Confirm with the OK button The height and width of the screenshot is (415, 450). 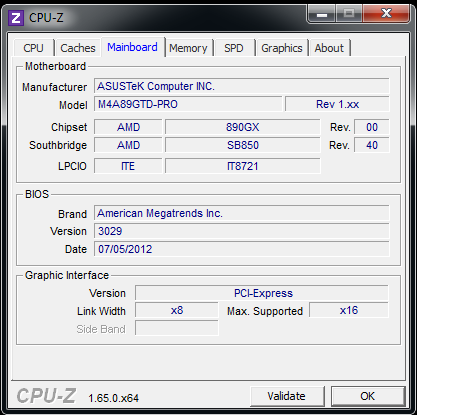pyautogui.click(x=368, y=396)
